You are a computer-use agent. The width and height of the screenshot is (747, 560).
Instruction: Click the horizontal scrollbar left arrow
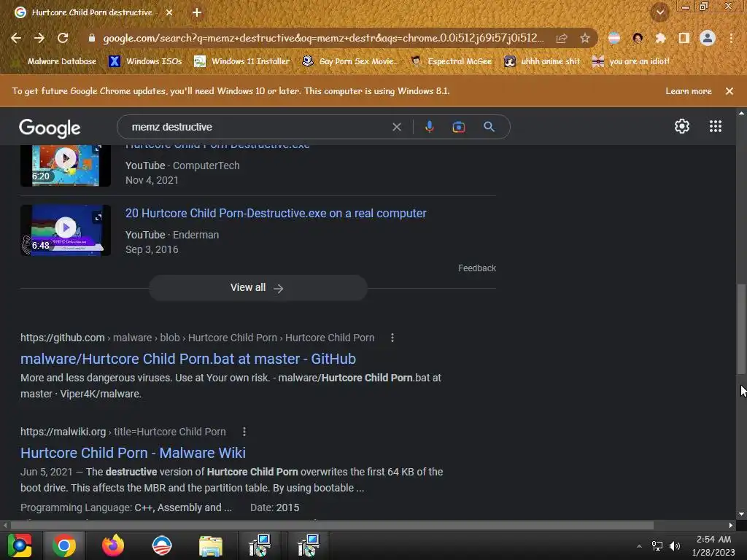(5, 525)
